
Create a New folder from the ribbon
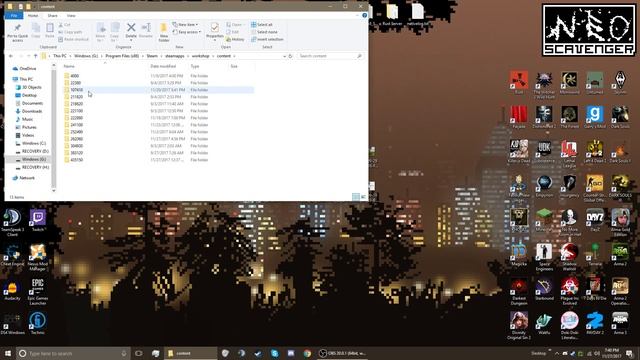click(164, 33)
